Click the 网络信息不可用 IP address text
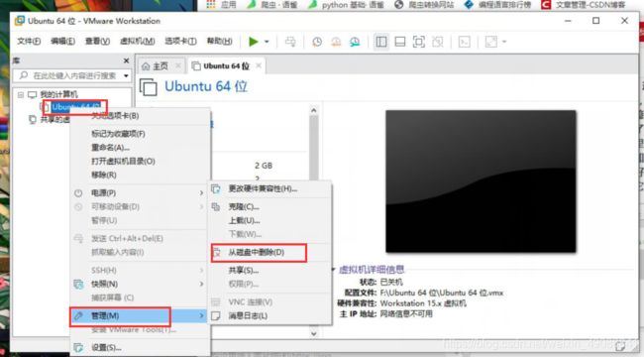 pyautogui.click(x=406, y=314)
